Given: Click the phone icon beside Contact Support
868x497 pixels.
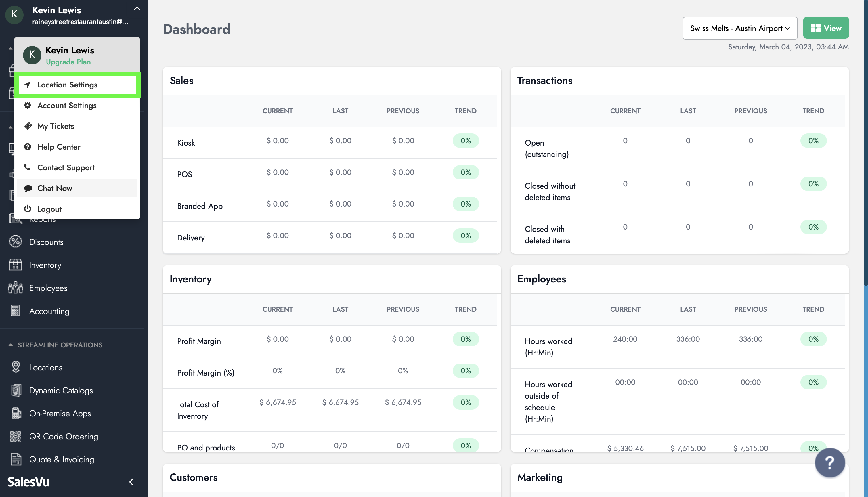Looking at the screenshot, I should pyautogui.click(x=28, y=167).
